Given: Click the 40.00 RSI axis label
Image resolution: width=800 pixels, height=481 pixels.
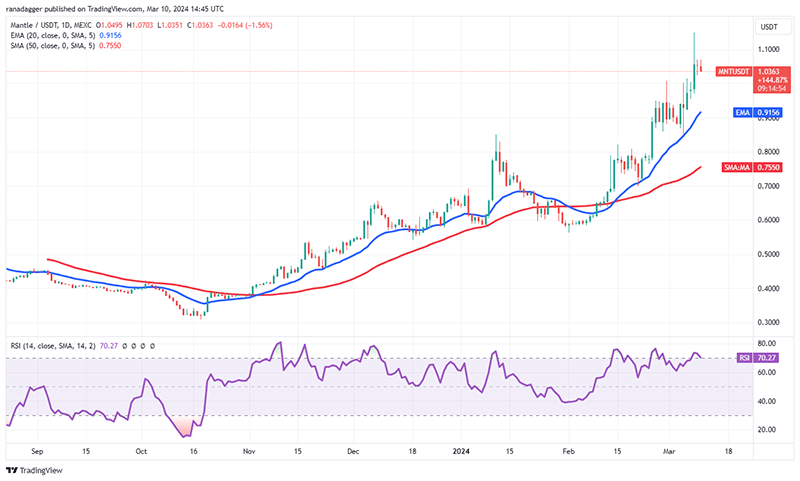Looking at the screenshot, I should (767, 401).
